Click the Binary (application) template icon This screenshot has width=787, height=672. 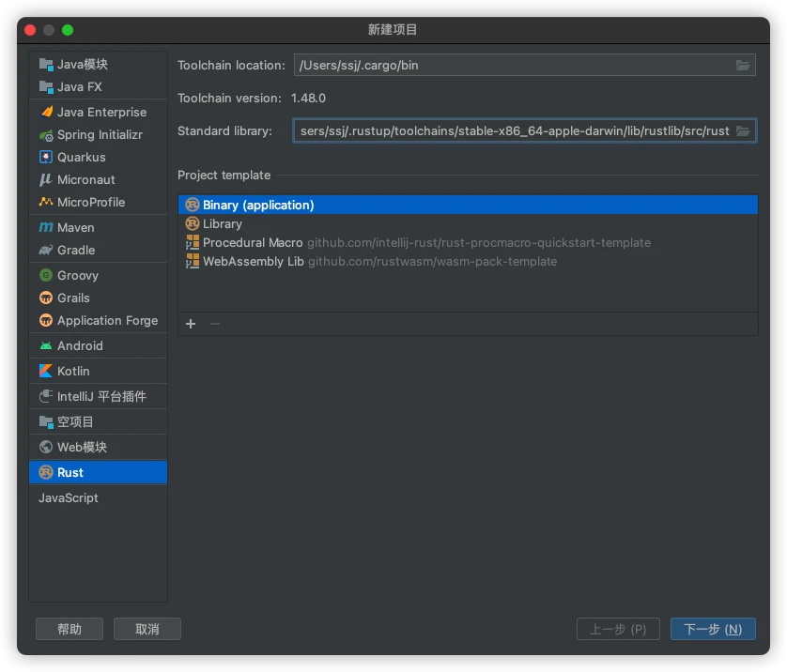point(193,205)
